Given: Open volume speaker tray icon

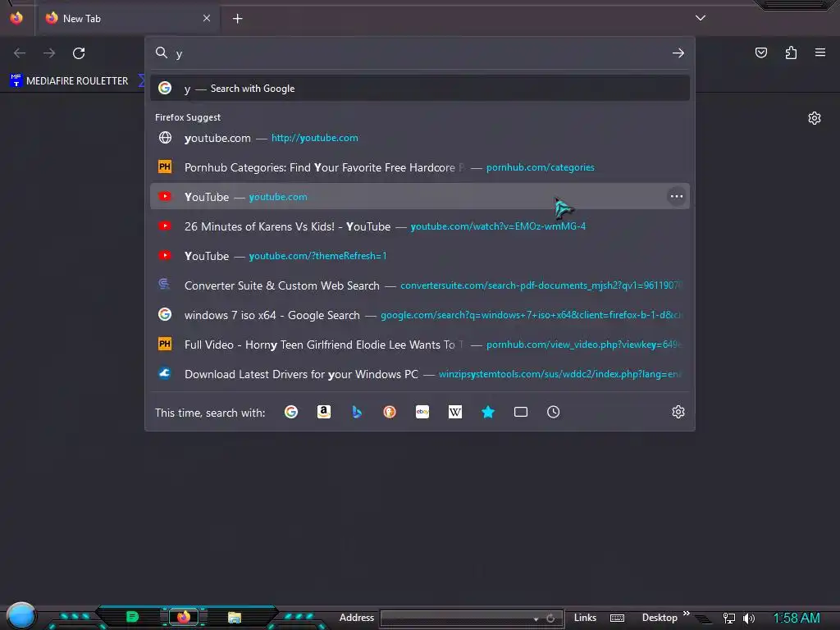Looking at the screenshot, I should pyautogui.click(x=749, y=619).
